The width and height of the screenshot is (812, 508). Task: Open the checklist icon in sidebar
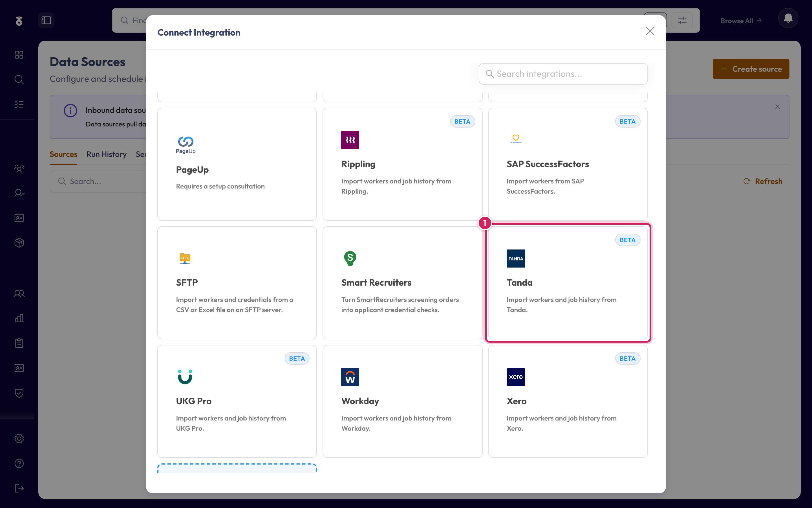click(x=19, y=104)
